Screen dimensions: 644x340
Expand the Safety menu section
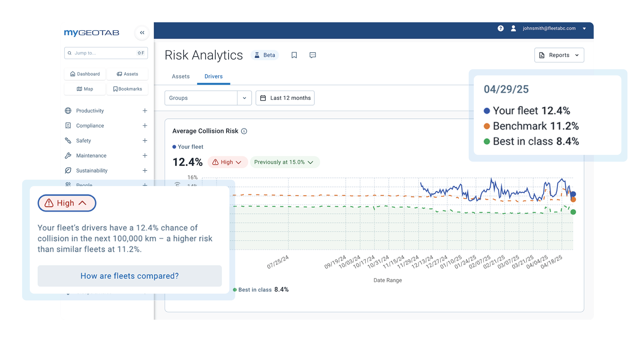(145, 141)
